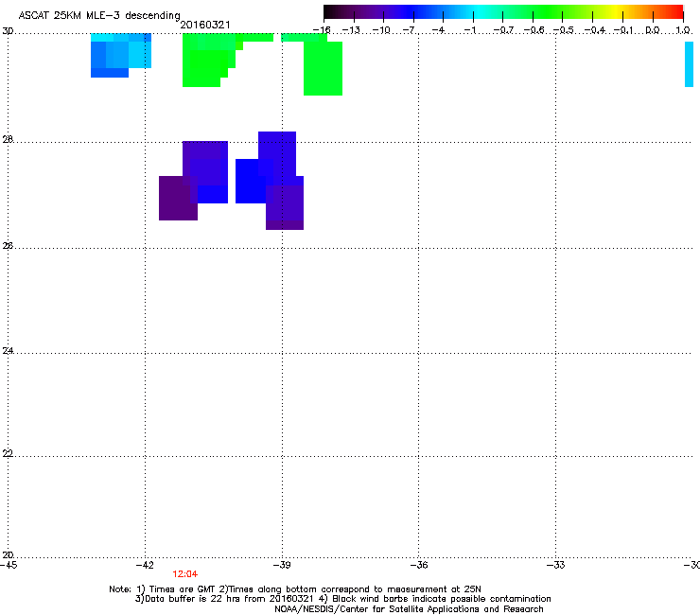The image size is (700, 615).
Task: Click the light blue data strip at right edge
Action: click(x=689, y=64)
